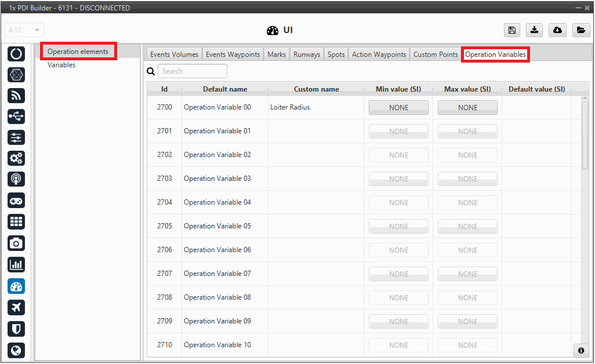Open the gears settings sidebar icon
Viewport: 595px width, 364px height.
[x=16, y=158]
